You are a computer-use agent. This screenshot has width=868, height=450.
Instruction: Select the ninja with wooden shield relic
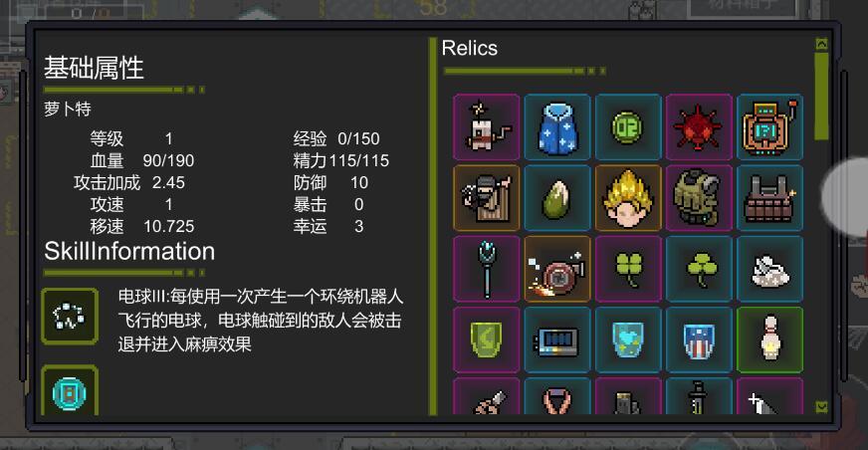[x=487, y=198]
